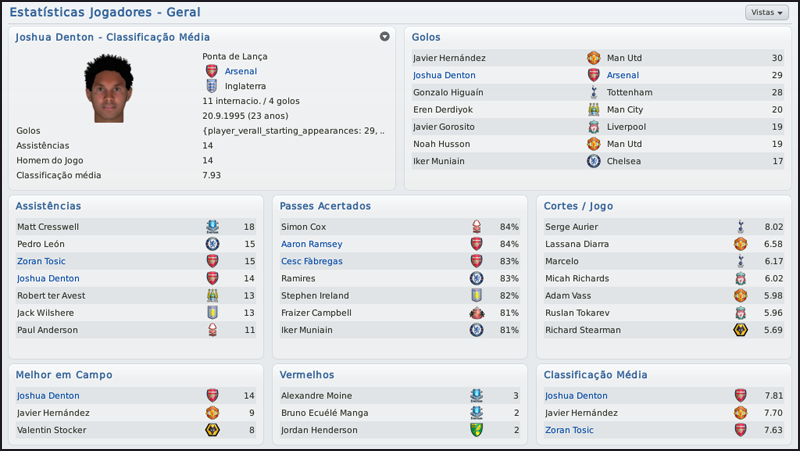
Task: Open the Arsenal club link in the profile
Action: point(240,71)
